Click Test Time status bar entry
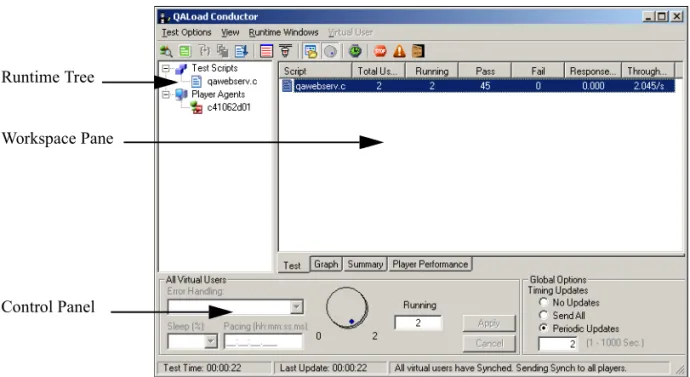Screen dimensions: 690x377 point(214,368)
